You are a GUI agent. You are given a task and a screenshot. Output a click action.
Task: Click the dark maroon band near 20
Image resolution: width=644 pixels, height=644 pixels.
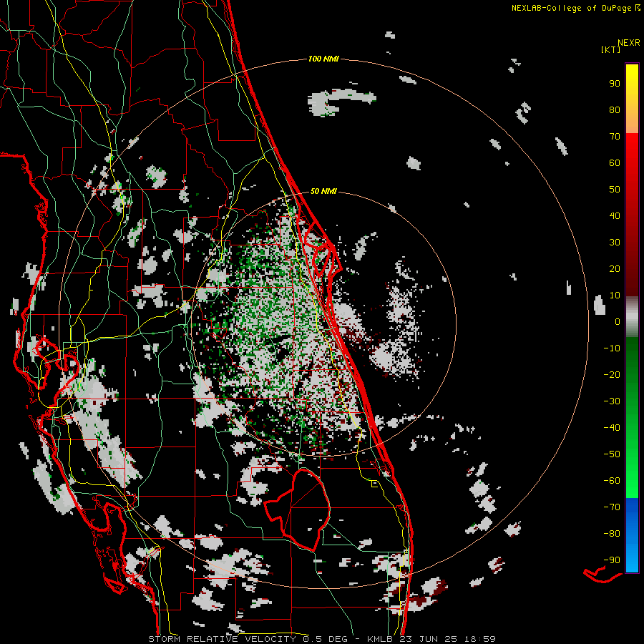[x=632, y=271]
